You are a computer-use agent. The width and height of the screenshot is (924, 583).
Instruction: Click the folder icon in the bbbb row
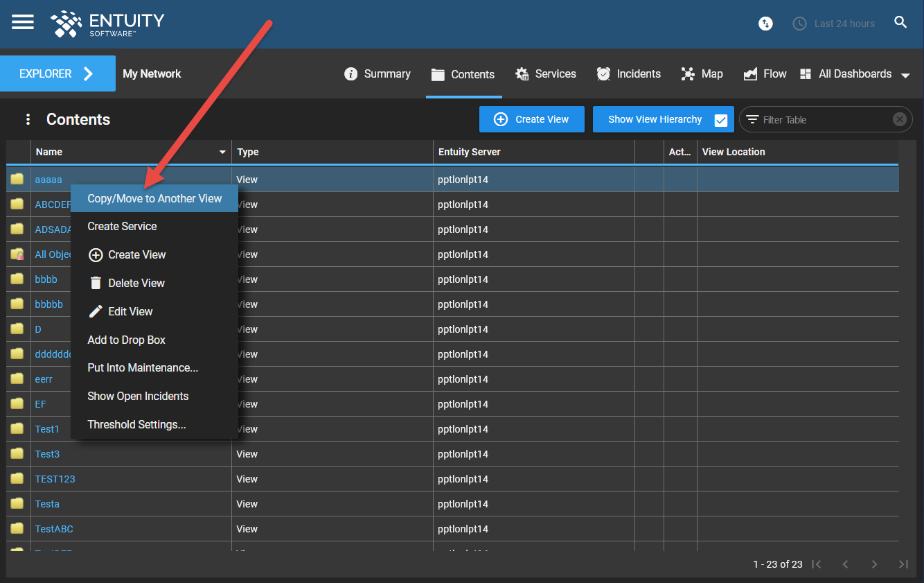[17, 279]
